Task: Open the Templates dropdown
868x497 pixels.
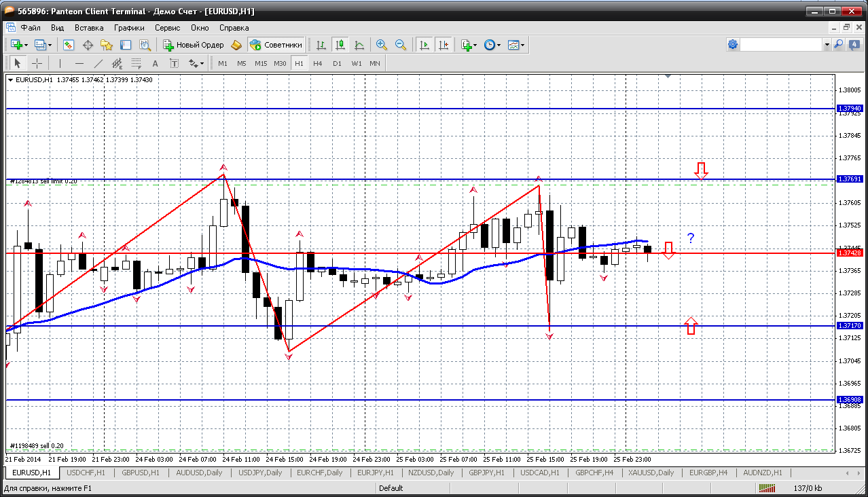Action: click(x=517, y=45)
